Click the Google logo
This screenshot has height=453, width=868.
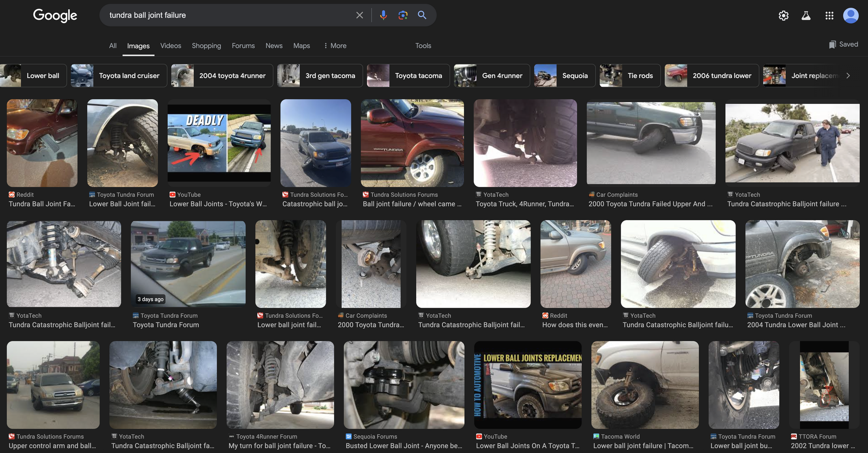coord(55,15)
